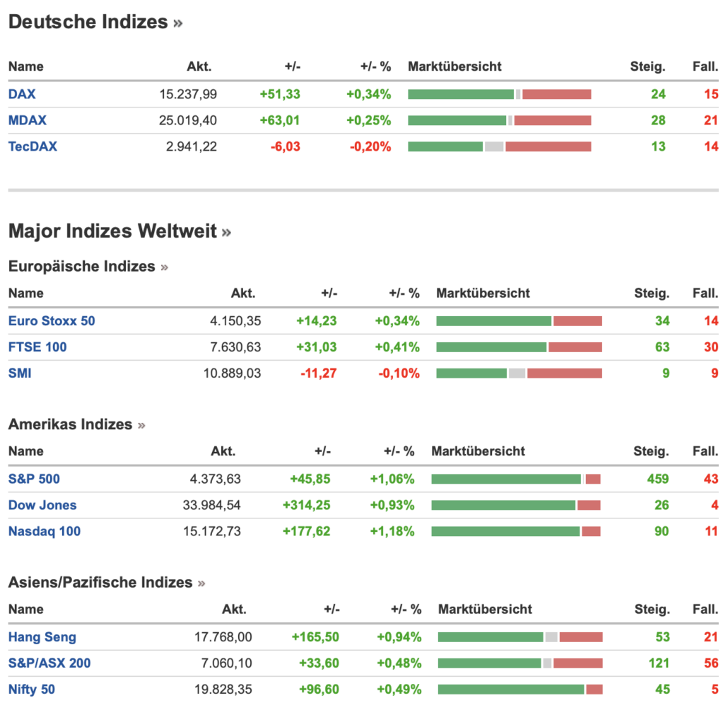This screenshot has width=728, height=727.
Task: Click the S&P/ASX 200 market overview bar
Action: (520, 663)
